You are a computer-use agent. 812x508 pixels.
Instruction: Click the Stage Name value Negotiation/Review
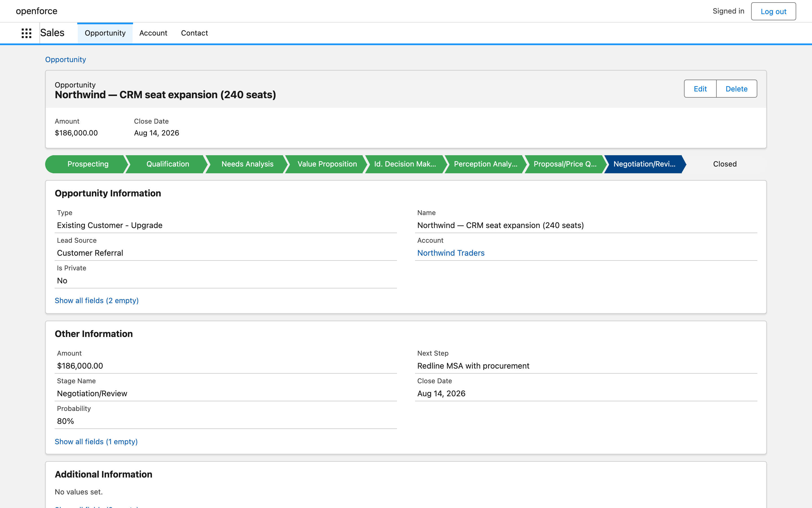point(92,393)
